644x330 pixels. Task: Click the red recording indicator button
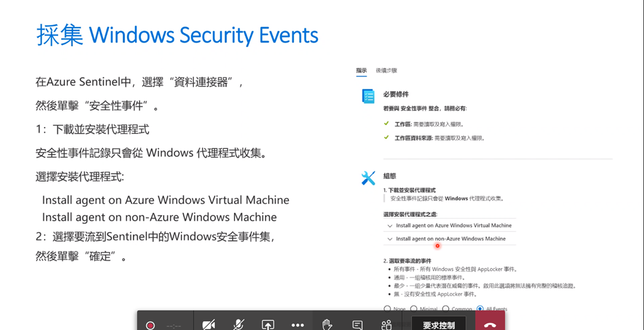coord(151,326)
